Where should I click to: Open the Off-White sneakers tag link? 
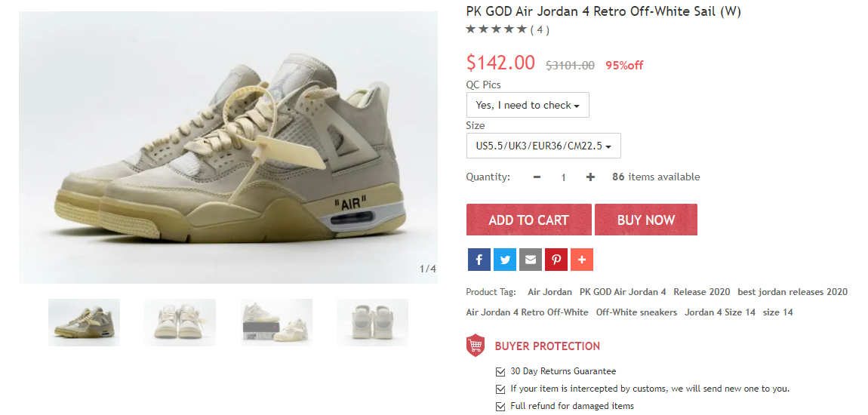click(x=636, y=312)
